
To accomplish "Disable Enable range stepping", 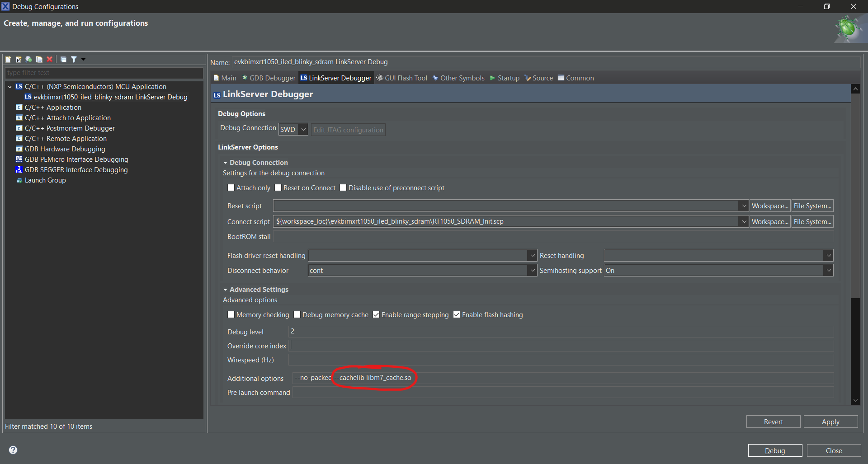I will pyautogui.click(x=376, y=314).
